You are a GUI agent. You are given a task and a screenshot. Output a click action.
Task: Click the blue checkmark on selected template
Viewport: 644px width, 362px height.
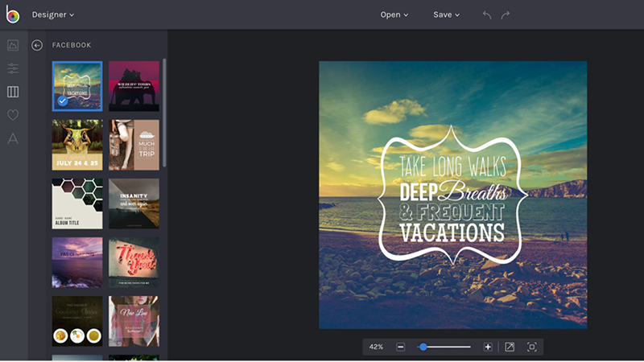coord(63,101)
